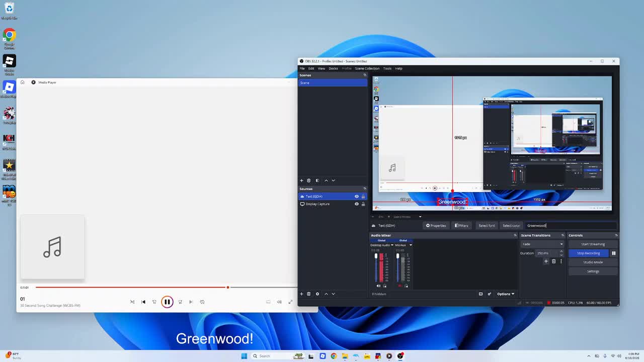Image resolution: width=644 pixels, height=362 pixels.
Task: Open Roblox Studio desktop shortcut
Action: [9, 64]
